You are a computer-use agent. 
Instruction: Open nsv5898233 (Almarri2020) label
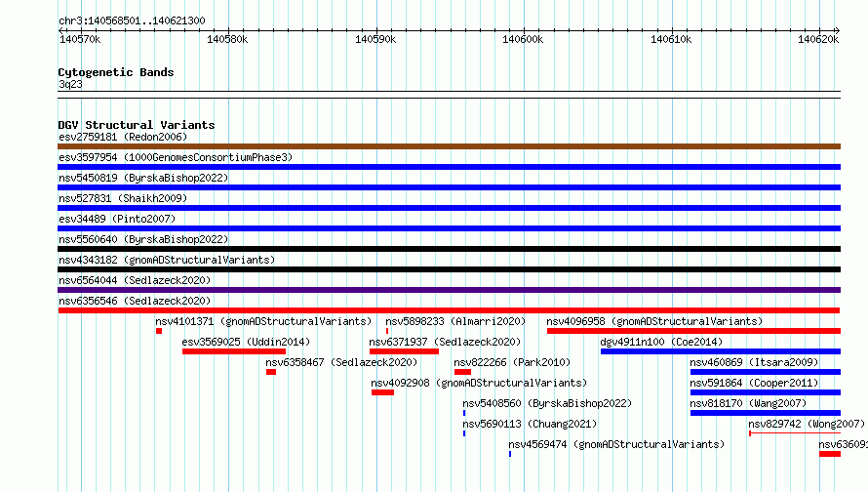tap(455, 321)
